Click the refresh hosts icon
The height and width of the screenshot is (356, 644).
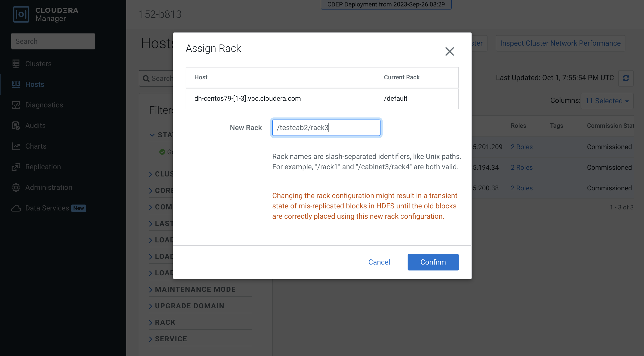click(626, 78)
